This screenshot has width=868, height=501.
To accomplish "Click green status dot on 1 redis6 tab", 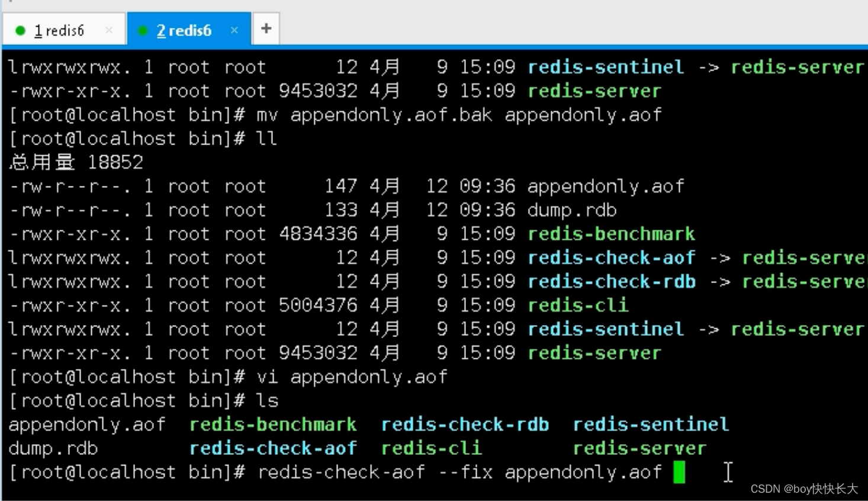I will [20, 30].
